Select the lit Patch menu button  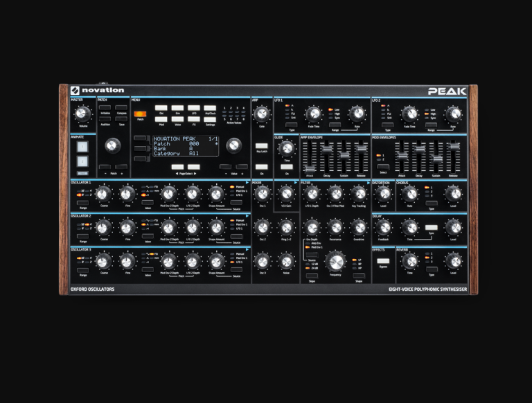click(140, 114)
